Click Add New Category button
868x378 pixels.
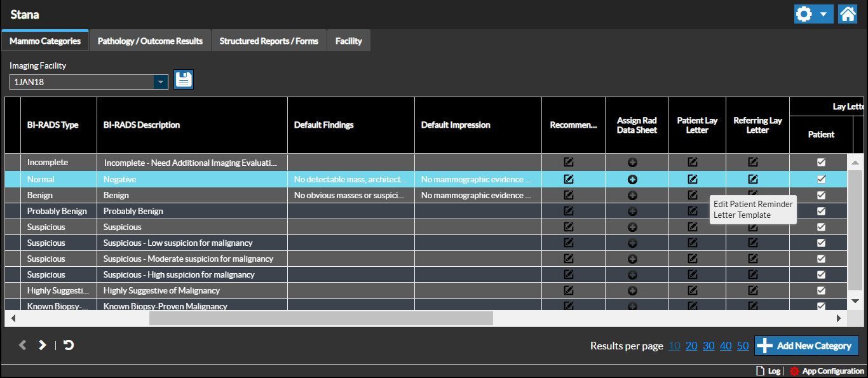point(806,346)
